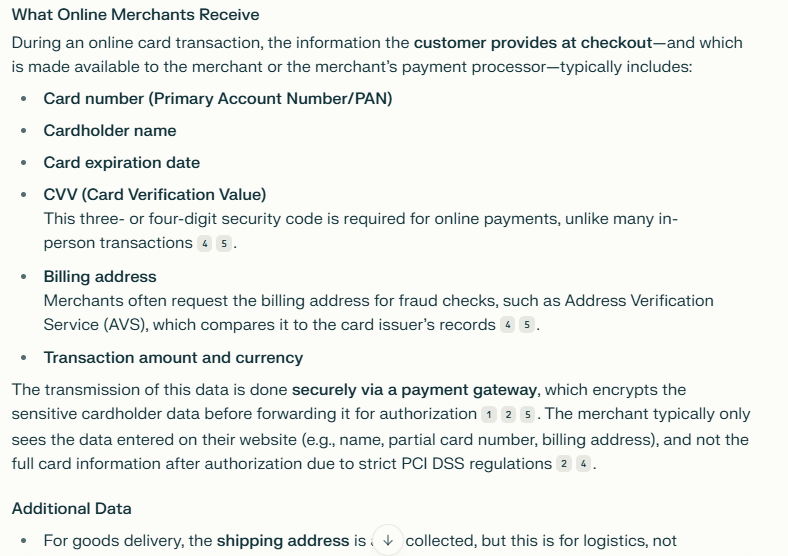Open citation 4 after "PCI DSS regulations"

[x=583, y=464]
